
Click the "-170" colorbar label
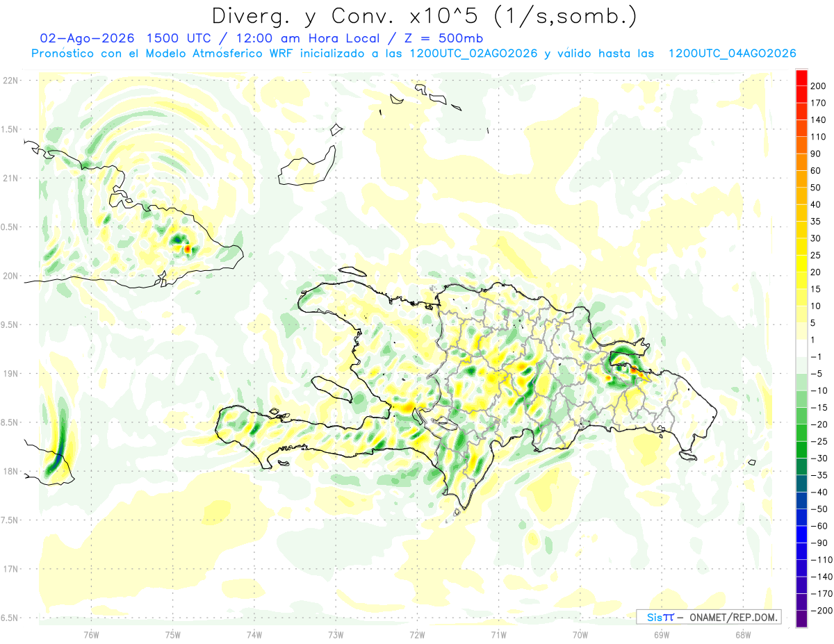821,593
